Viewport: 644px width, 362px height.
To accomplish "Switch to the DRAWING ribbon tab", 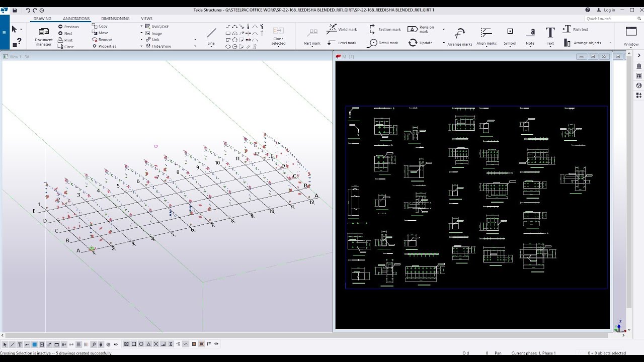I will 42,19.
